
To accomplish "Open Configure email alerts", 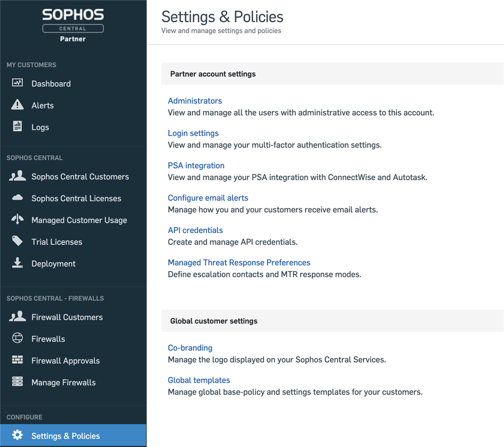I will [x=208, y=198].
